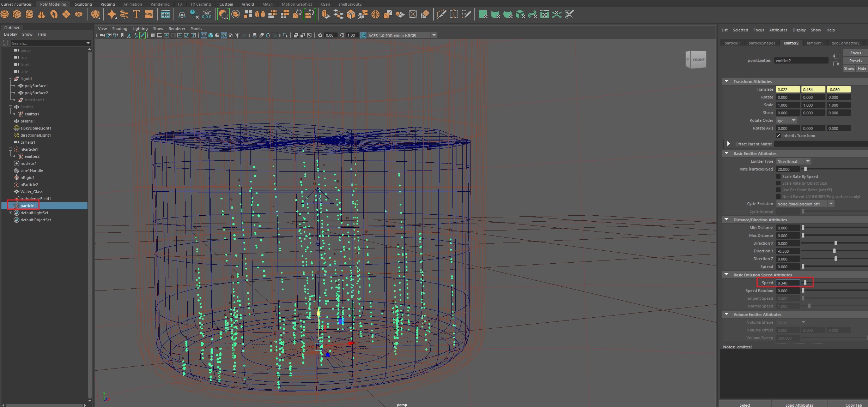This screenshot has height=407, width=868.
Task: Collapse the Transform Attributes section
Action: point(726,82)
